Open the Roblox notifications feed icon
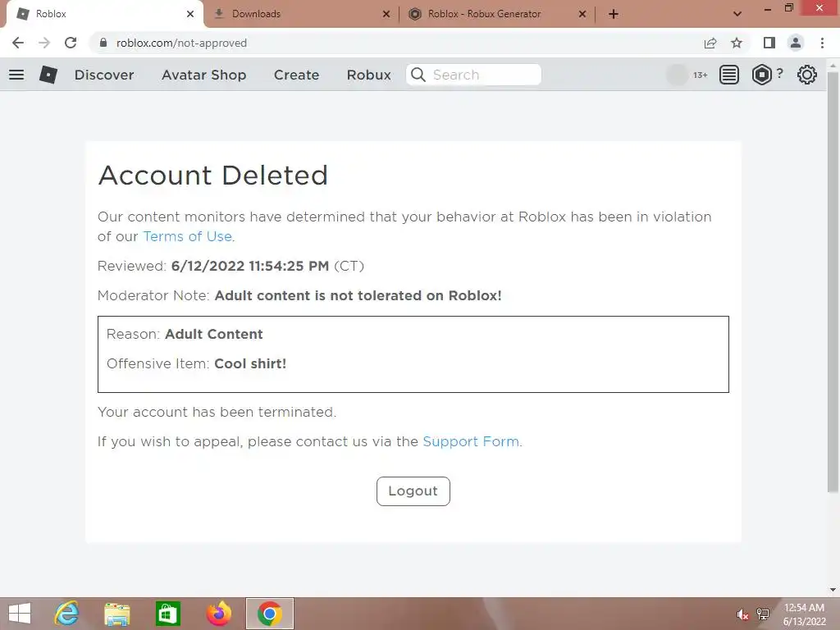This screenshot has width=840, height=630. point(728,75)
